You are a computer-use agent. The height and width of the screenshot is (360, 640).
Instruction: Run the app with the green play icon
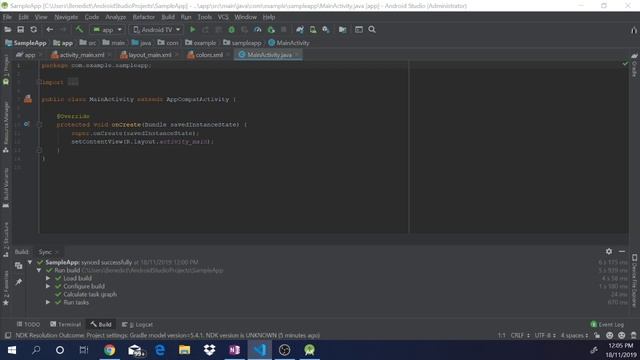point(192,29)
